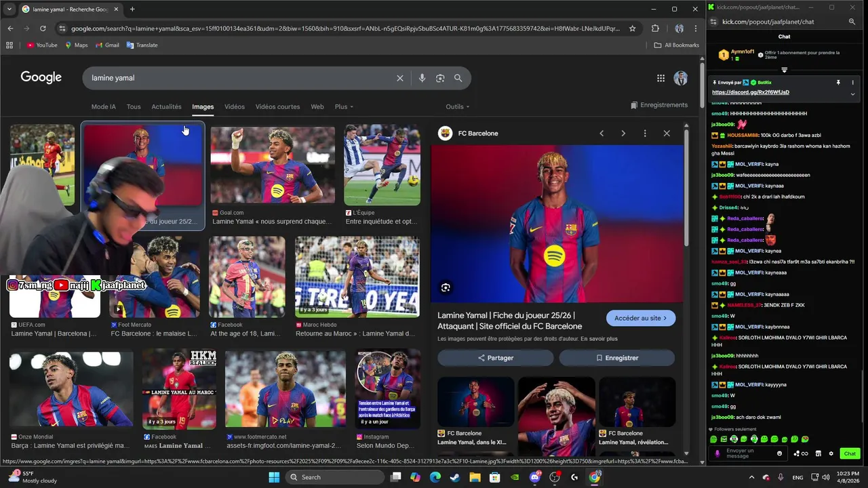Open Kick channel points icon
Viewport: 868px width, 488px height.
point(802,453)
